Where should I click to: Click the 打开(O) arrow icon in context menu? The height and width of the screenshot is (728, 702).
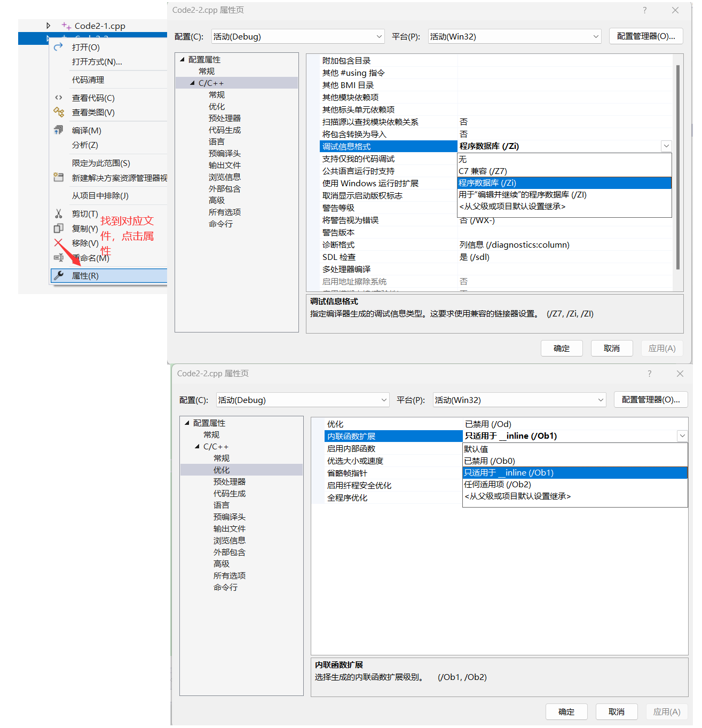(x=59, y=47)
